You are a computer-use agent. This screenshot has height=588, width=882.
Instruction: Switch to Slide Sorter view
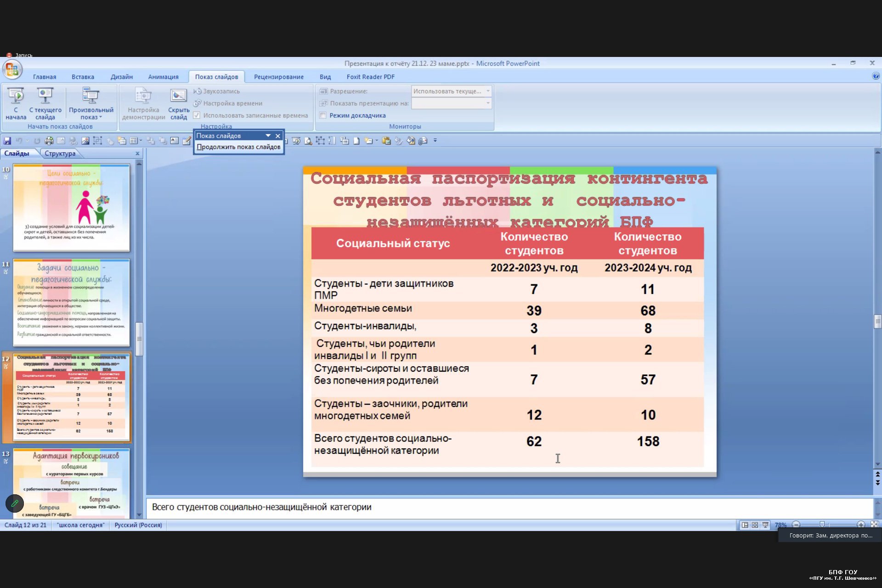click(x=755, y=525)
